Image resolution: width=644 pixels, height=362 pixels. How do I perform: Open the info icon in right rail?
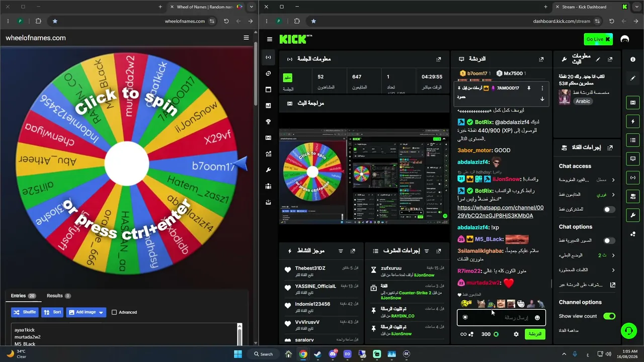(x=633, y=59)
